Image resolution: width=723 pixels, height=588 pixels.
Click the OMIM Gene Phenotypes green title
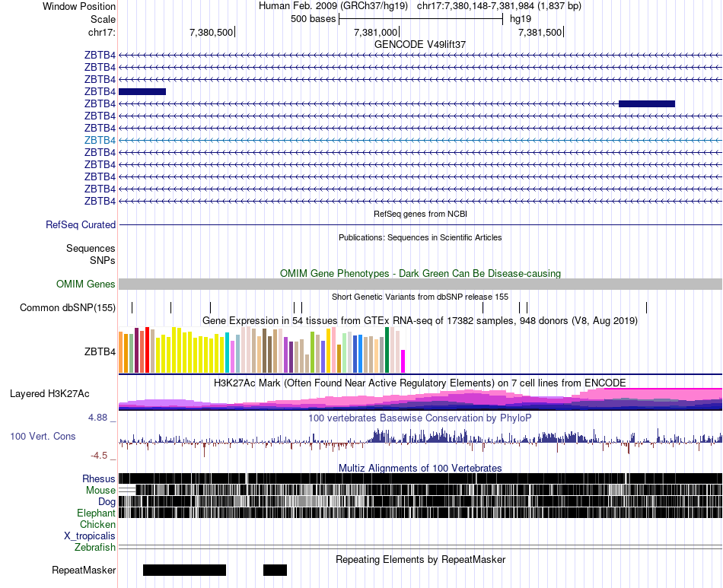tap(420, 273)
